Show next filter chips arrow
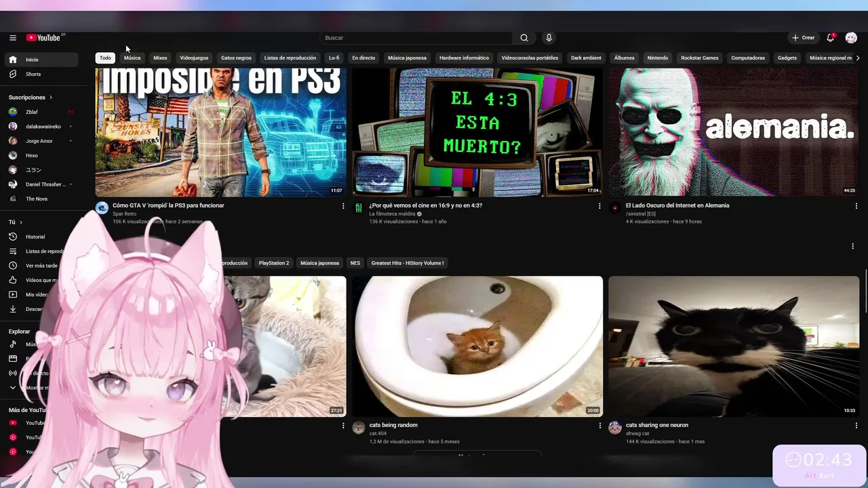The height and width of the screenshot is (488, 868). click(858, 58)
